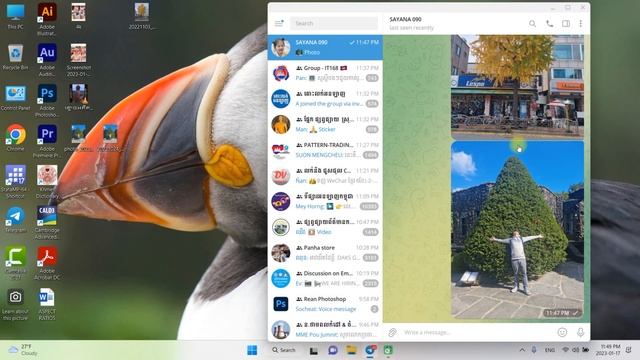Image resolution: width=640 pixels, height=360 pixels.
Task: Record a voice message with the microphone
Action: [580, 332]
